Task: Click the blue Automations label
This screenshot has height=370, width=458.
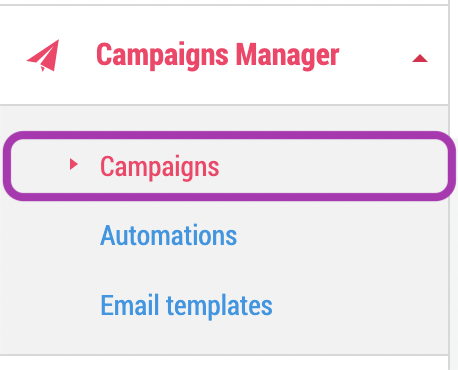Action: point(168,235)
